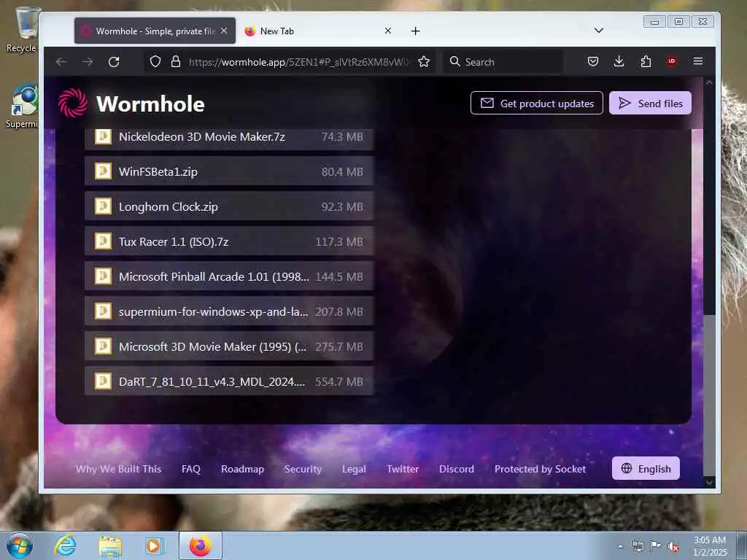
Task: Click file icon beside DaRT_7_81_10_11
Action: 103,381
